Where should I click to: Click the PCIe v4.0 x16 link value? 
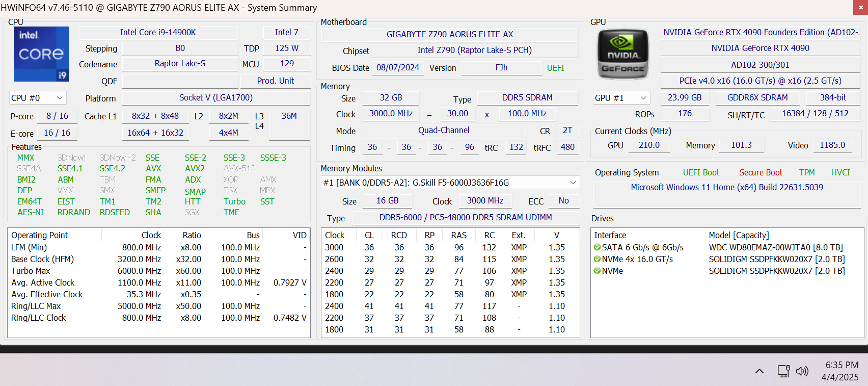(x=761, y=81)
